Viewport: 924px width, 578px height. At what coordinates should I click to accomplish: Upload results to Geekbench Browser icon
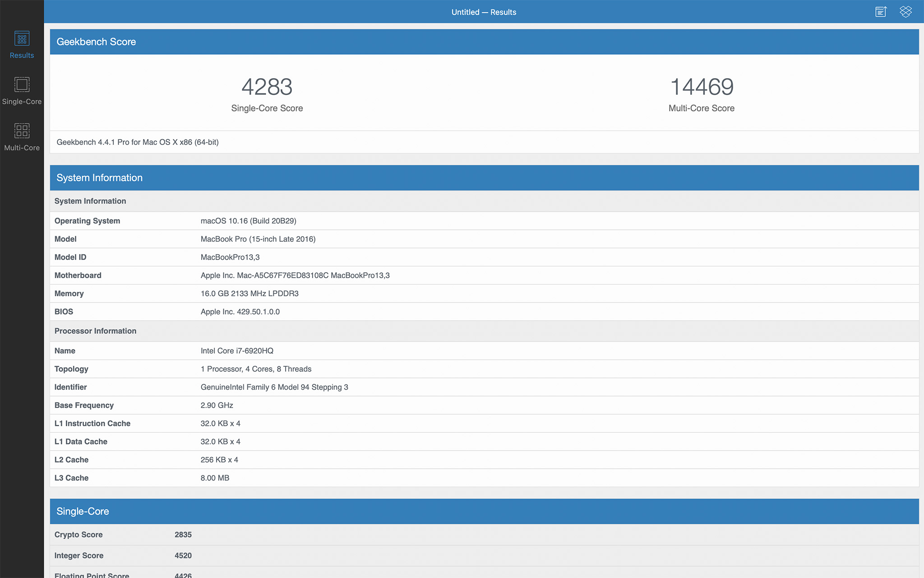click(x=881, y=12)
